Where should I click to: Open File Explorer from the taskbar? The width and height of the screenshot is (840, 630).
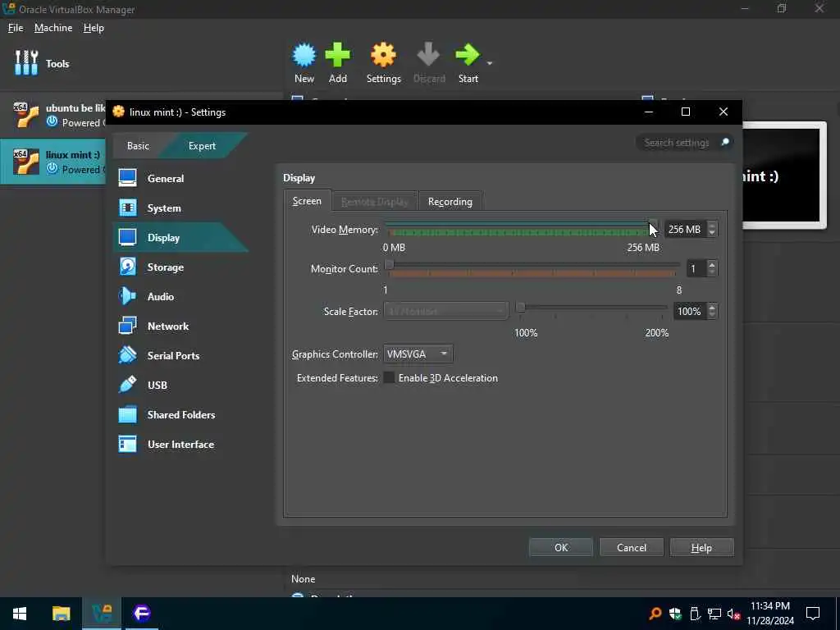61,614
